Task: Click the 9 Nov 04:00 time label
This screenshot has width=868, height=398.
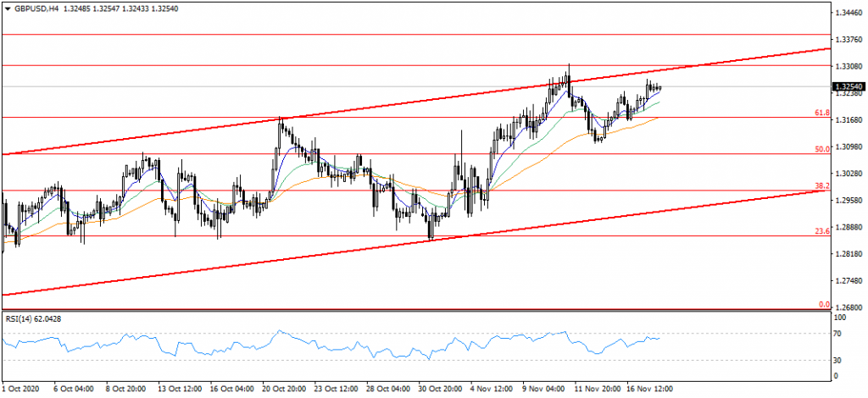Action: pos(542,390)
